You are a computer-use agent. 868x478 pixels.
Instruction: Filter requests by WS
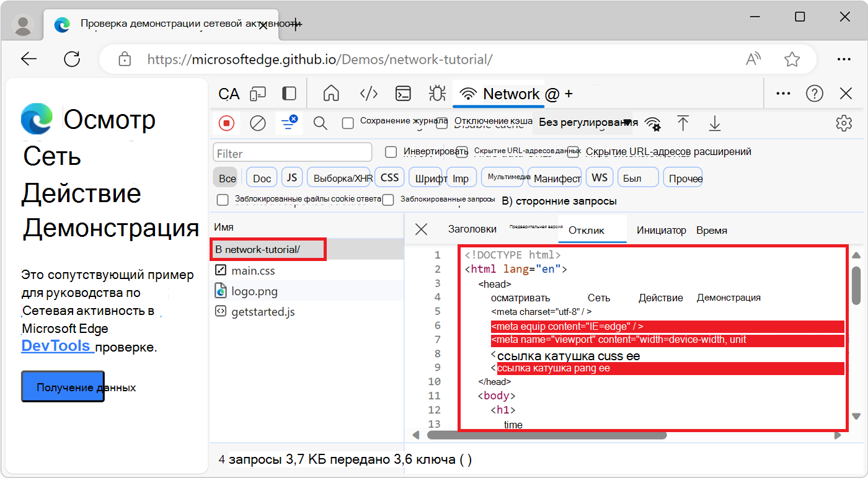pos(600,178)
